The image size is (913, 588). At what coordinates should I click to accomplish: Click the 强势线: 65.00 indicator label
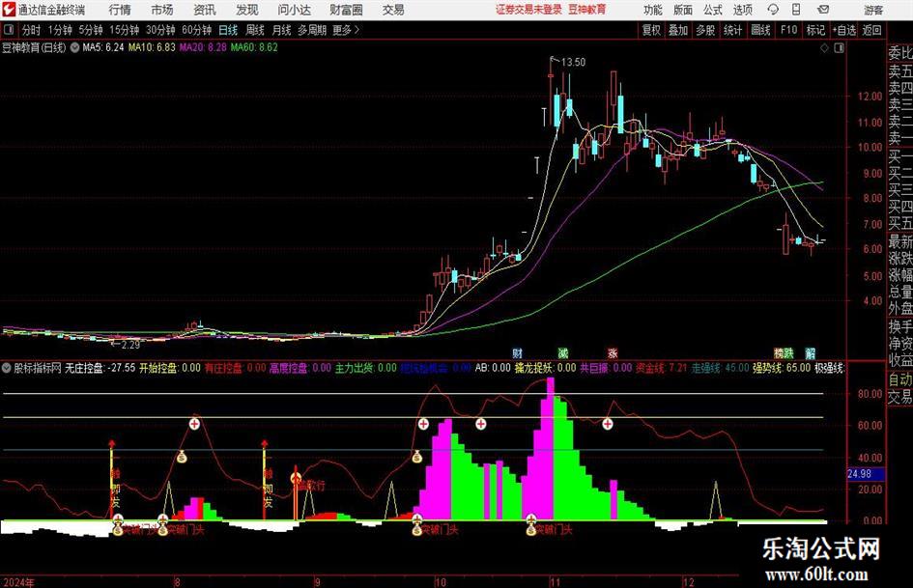click(782, 368)
